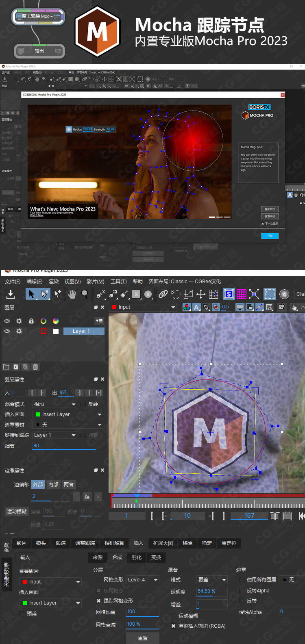Open the 混合模式 相加 dropdown
This screenshot has width=305, height=644.
55,404
